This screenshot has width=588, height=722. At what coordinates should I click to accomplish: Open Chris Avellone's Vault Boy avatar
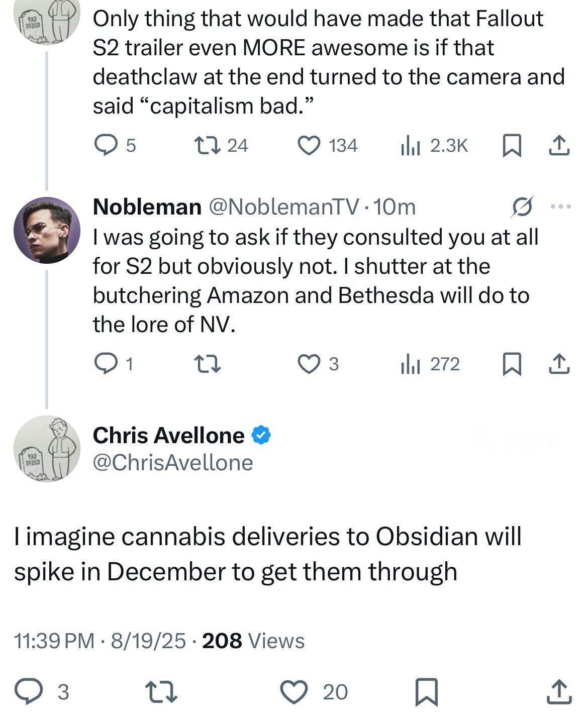pos(47,449)
